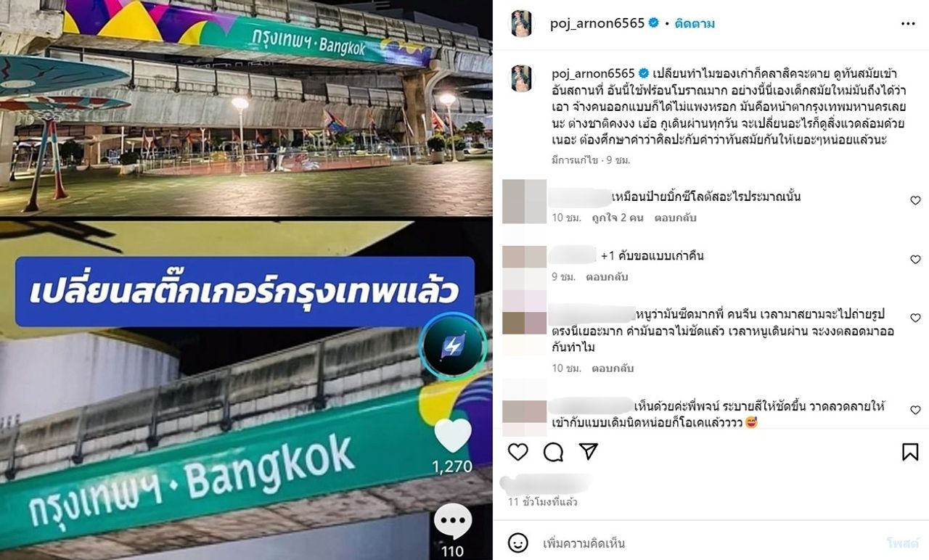Open poj_arnon6565 profile from the header username
Image resolution: width=929 pixels, height=560 pixels.
597,23
